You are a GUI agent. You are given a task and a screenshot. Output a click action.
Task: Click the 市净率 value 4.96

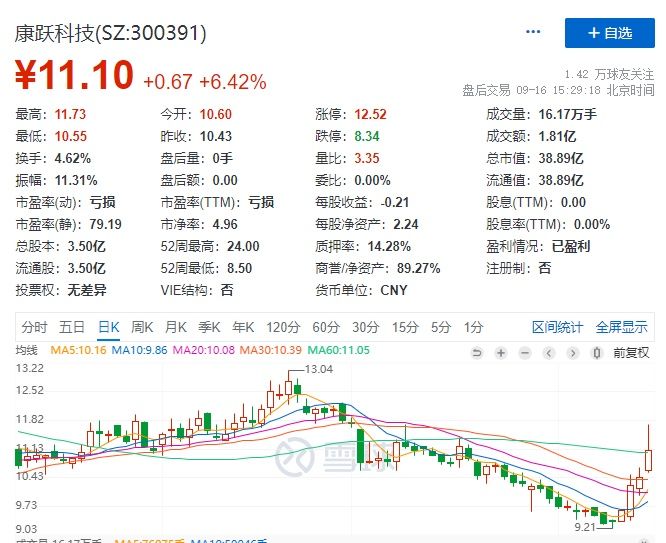(225, 224)
